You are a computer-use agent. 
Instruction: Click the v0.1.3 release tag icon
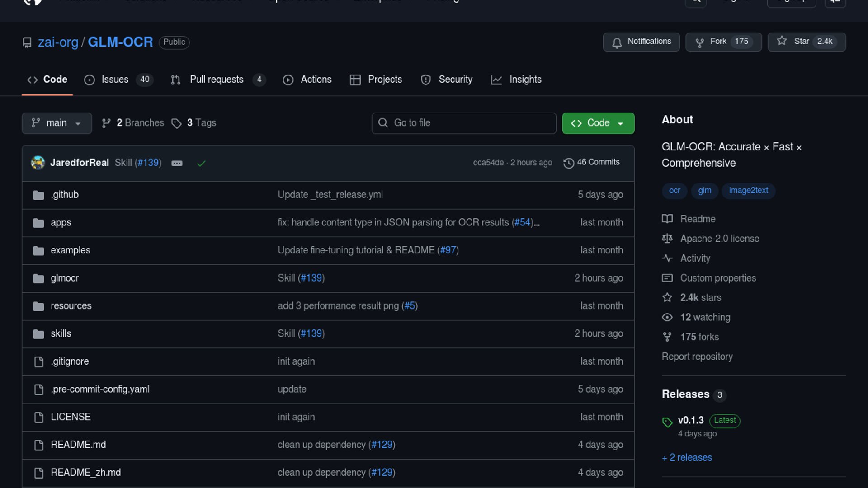[667, 422]
